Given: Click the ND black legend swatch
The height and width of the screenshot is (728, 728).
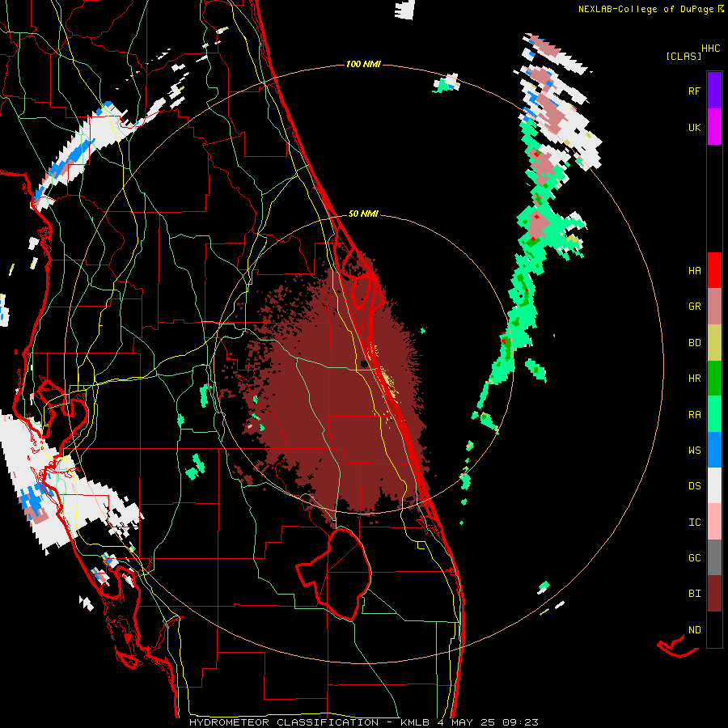Looking at the screenshot, I should [x=714, y=629].
